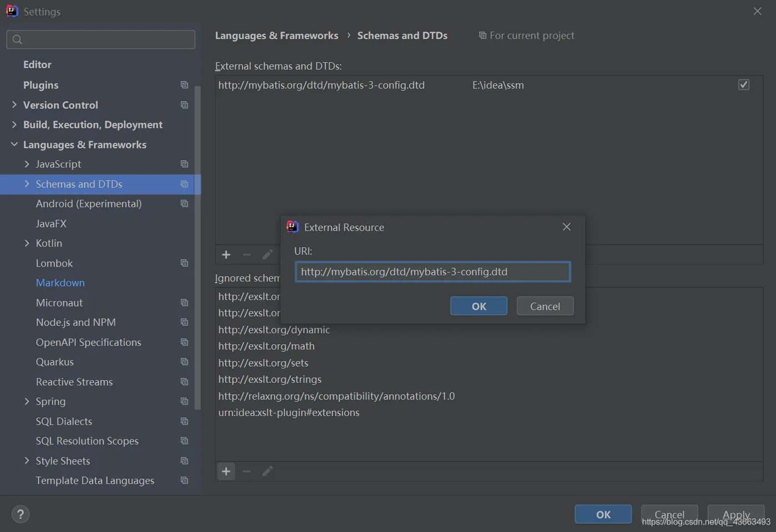776x532 pixels.
Task: Click the project-level icon next to Style Sheets
Action: [x=185, y=461]
